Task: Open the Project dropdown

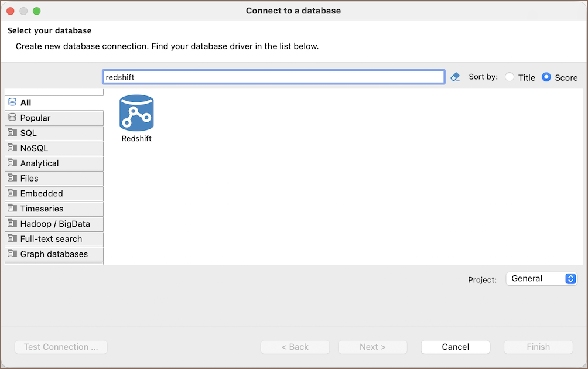Action: coord(541,279)
